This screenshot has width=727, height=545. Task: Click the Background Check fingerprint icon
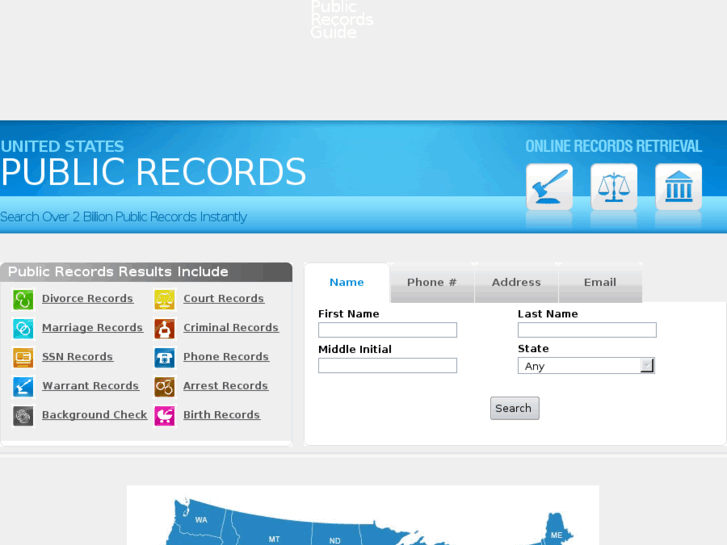tap(23, 416)
